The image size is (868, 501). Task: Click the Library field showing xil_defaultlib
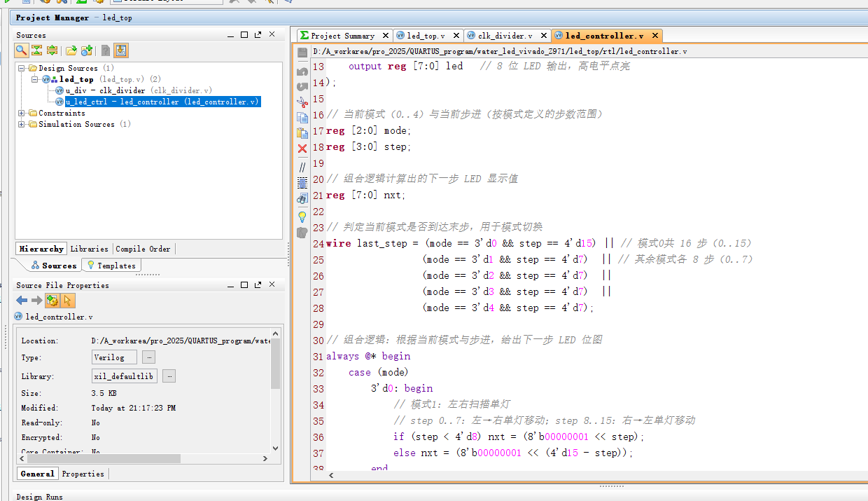click(124, 376)
